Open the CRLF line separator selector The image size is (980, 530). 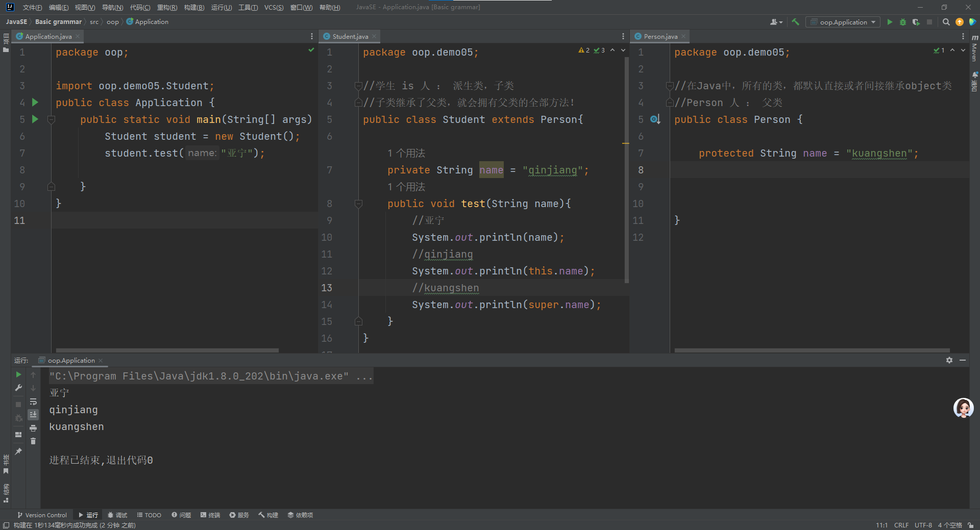click(901, 525)
